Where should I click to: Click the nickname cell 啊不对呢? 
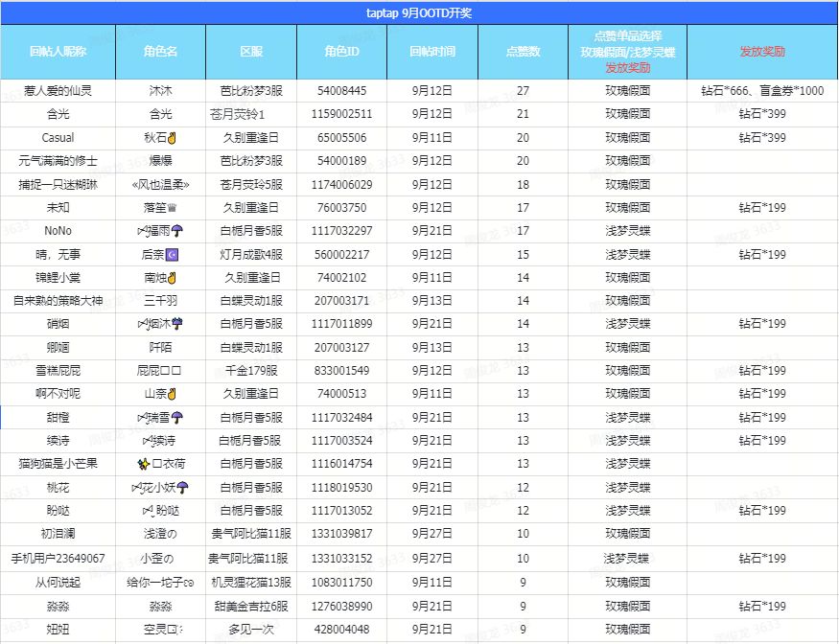pos(58,394)
